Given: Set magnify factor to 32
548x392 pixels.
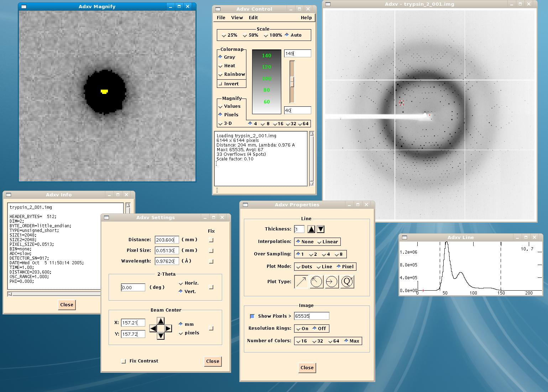Looking at the screenshot, I should [x=291, y=124].
